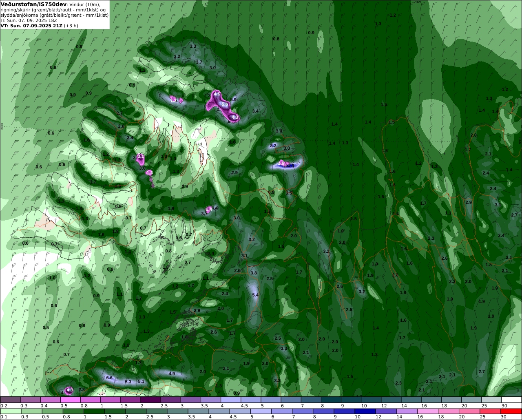Click the palest green 0.1 swatch in rain legend
The height and width of the screenshot is (420, 522).
pyautogui.click(x=11, y=411)
